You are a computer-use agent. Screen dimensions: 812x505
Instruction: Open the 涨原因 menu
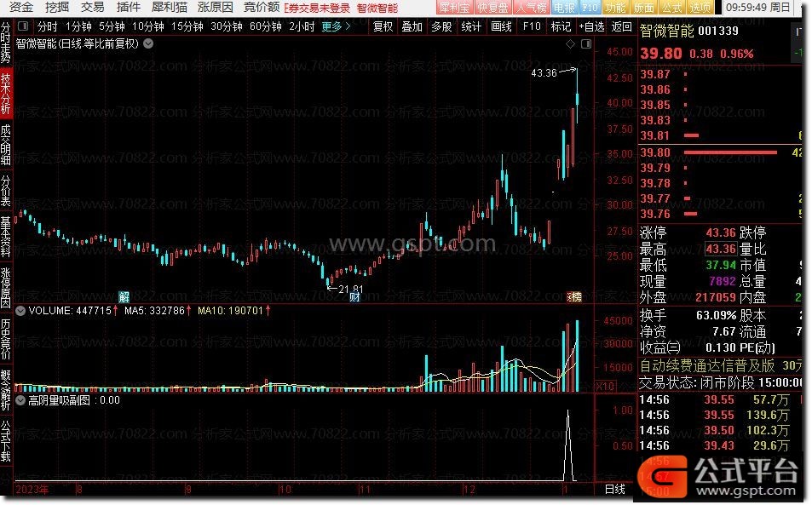[x=216, y=8]
